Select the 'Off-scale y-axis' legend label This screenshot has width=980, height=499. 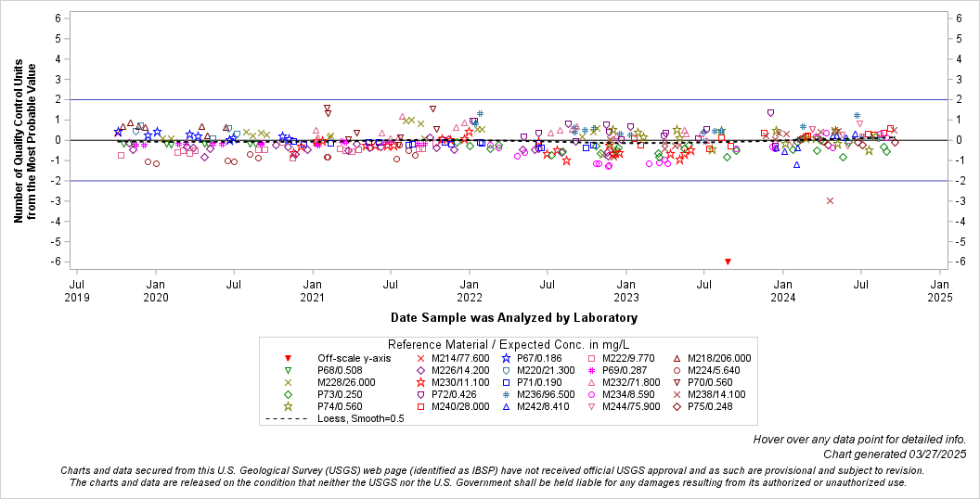pos(354,358)
